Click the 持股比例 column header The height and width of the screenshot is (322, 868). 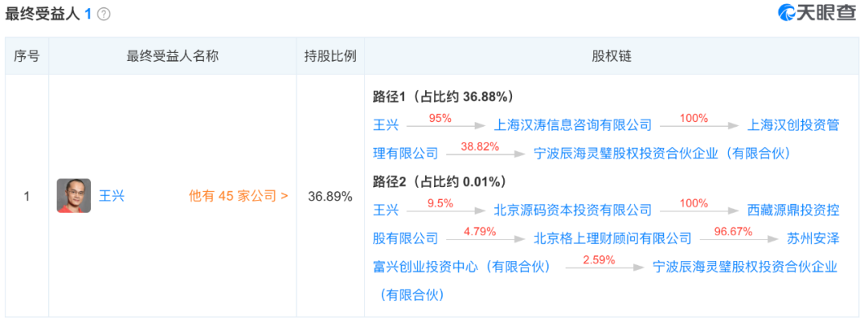[330, 56]
